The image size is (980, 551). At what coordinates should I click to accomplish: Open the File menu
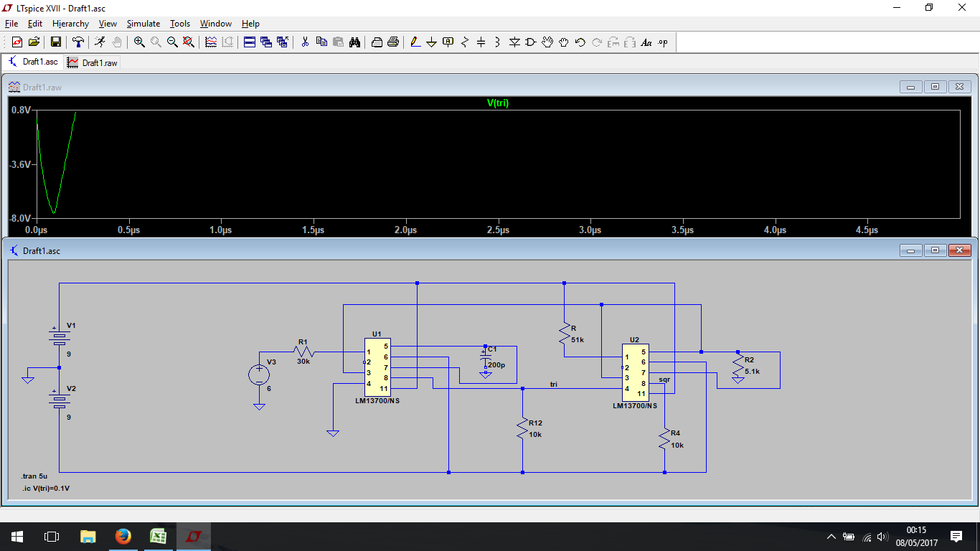tap(11, 24)
